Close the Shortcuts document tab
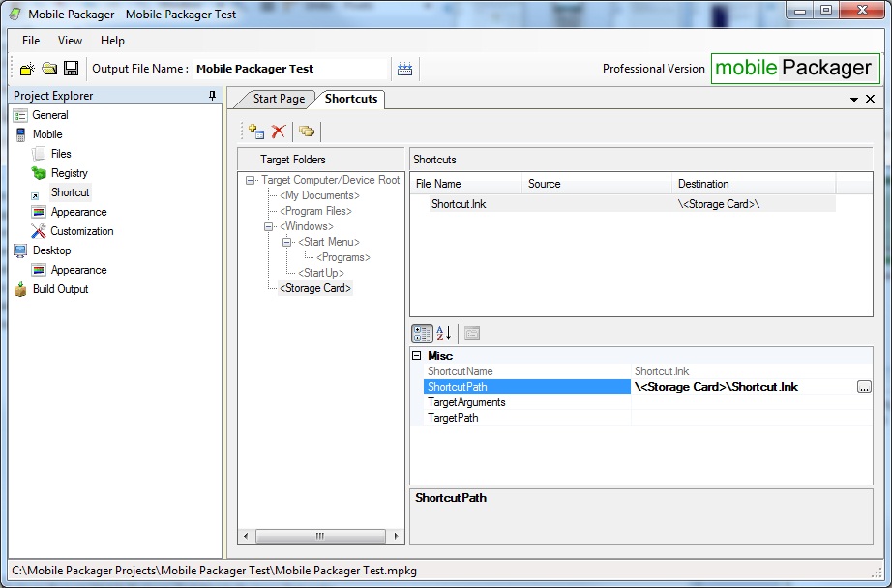The width and height of the screenshot is (892, 588). click(870, 99)
